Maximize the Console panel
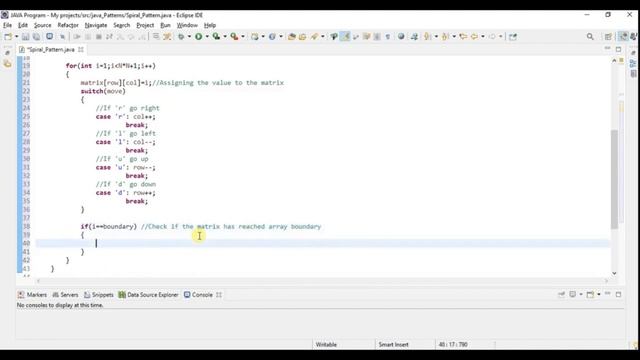The width and height of the screenshot is (640, 360). 618,294
